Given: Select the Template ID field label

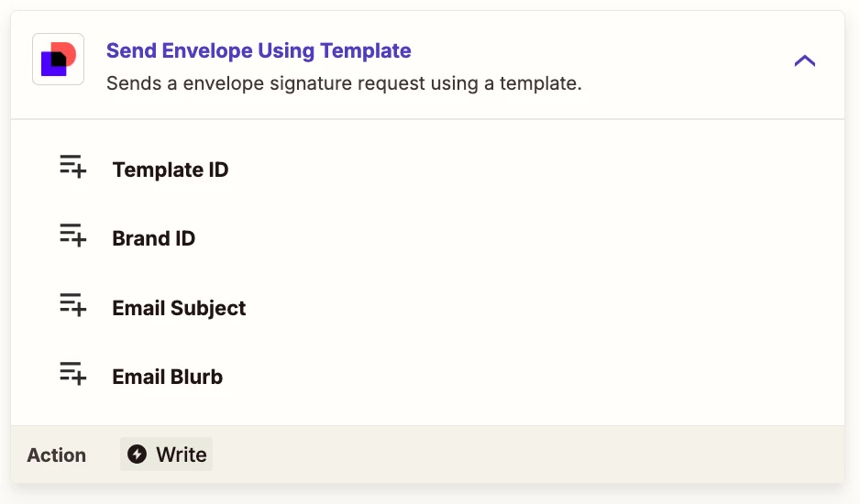Looking at the screenshot, I should (x=170, y=170).
